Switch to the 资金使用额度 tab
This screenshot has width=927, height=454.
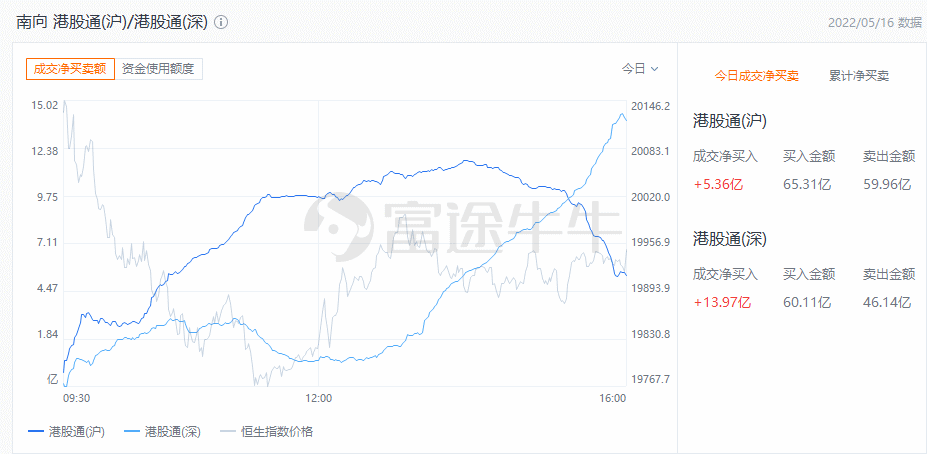coord(159,69)
